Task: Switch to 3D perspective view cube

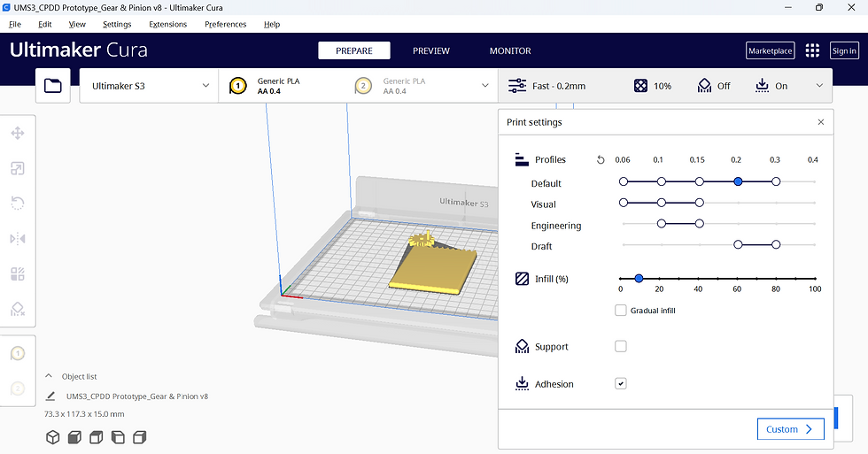Action: (x=52, y=437)
